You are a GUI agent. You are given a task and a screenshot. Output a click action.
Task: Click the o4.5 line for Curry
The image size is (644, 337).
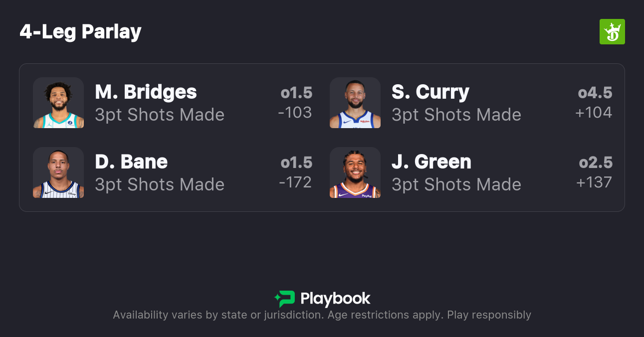pos(595,93)
